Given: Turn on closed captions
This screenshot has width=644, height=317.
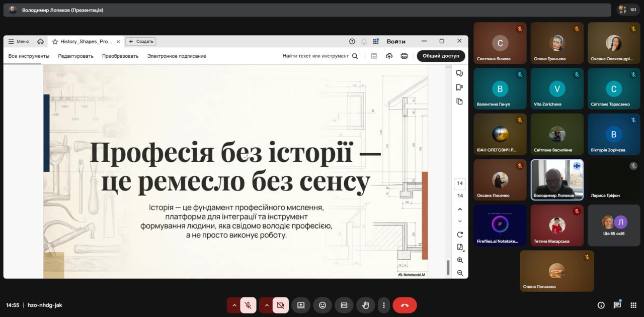Looking at the screenshot, I should pos(344,305).
